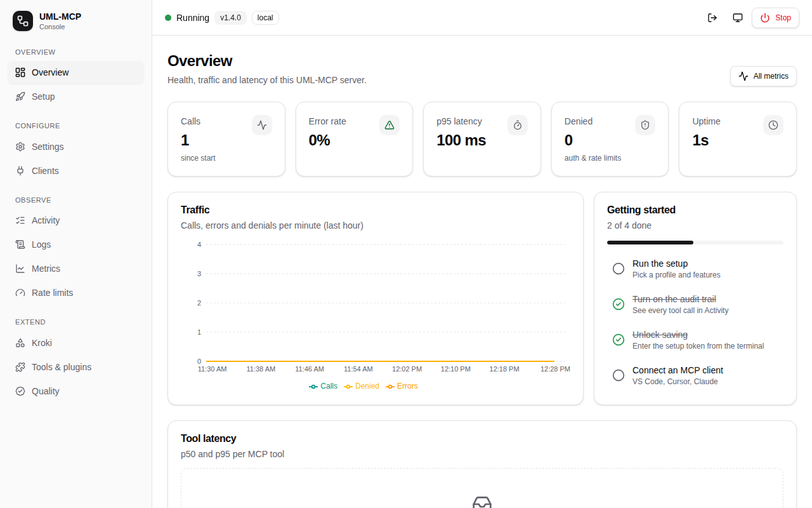This screenshot has width=812, height=508.
Task: Click the green Running status dot
Action: click(x=168, y=18)
